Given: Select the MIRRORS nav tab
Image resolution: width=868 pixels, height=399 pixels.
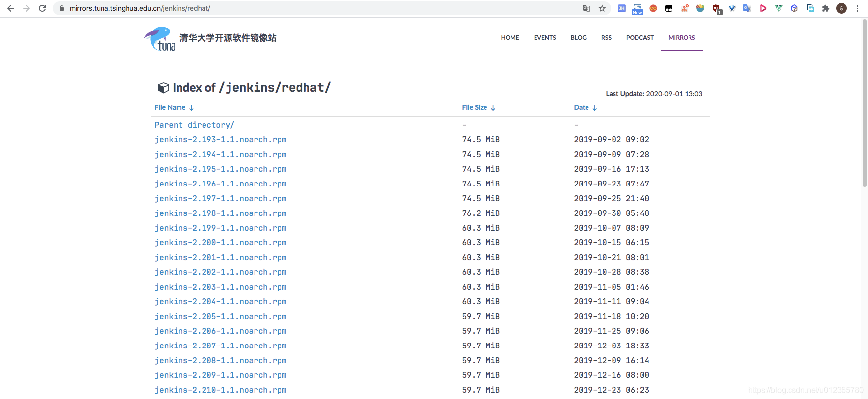Looking at the screenshot, I should [x=682, y=38].
